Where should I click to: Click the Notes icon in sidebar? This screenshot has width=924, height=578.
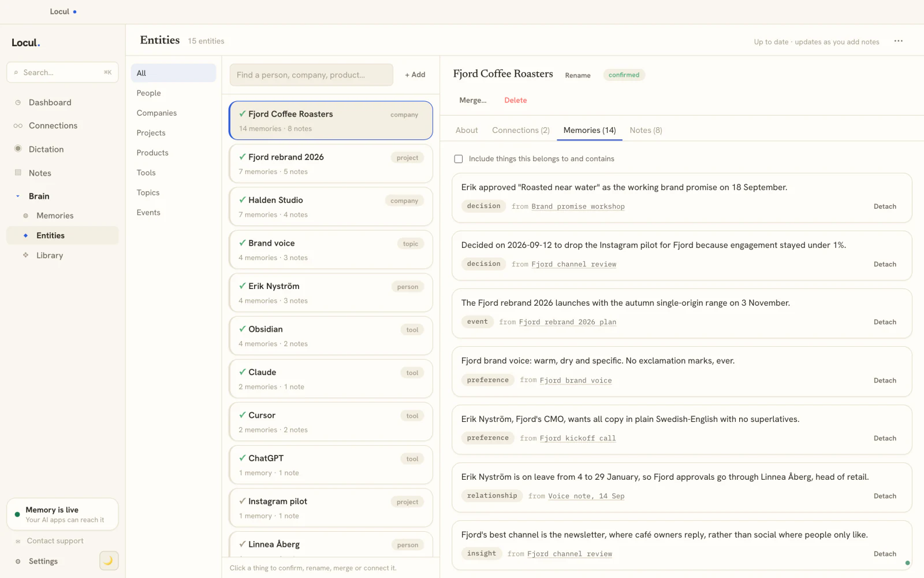coord(18,173)
